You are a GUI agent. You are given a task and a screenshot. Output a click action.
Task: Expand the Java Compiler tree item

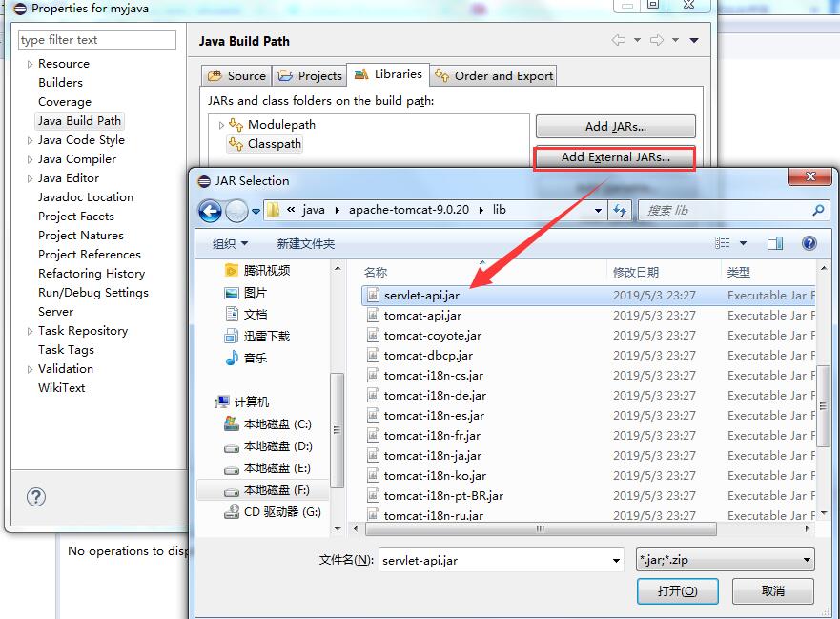[x=30, y=159]
